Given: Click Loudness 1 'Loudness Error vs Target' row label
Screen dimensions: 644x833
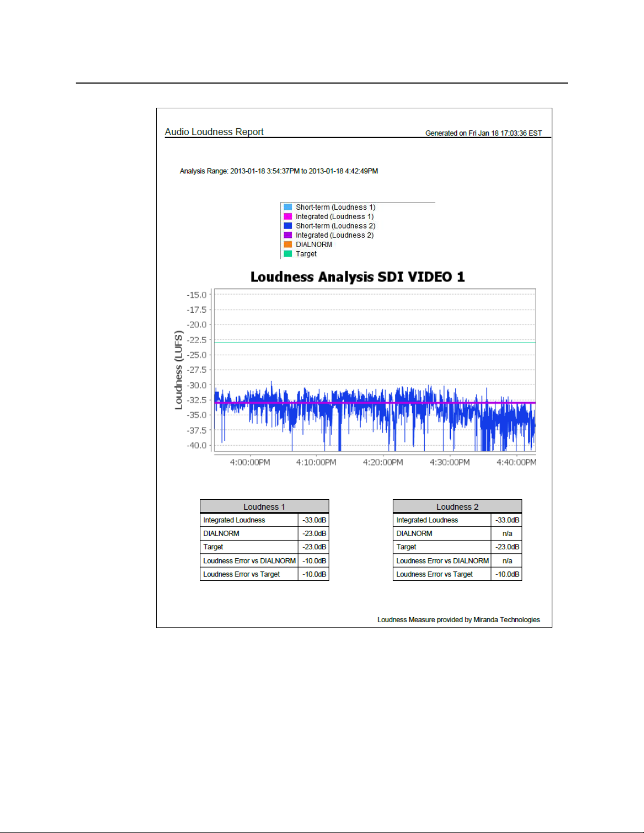Looking at the screenshot, I should 241,574.
